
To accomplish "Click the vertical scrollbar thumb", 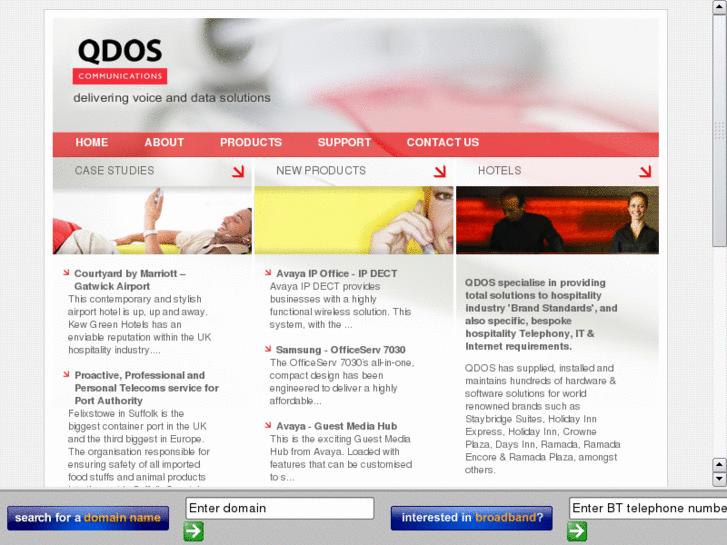I will tap(720, 130).
